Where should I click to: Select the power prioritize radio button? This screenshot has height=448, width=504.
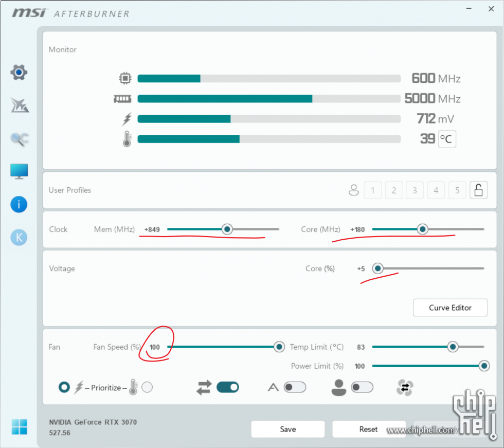(64, 387)
